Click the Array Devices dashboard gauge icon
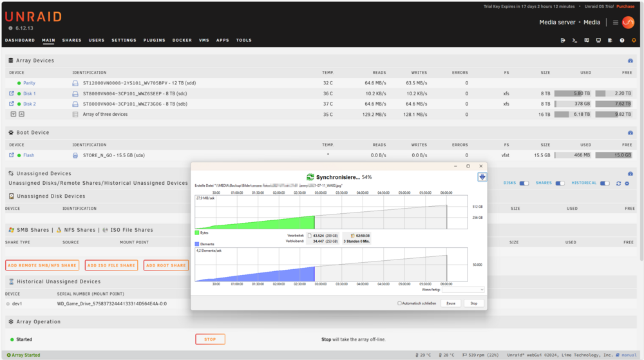The image size is (644, 360). click(x=630, y=61)
